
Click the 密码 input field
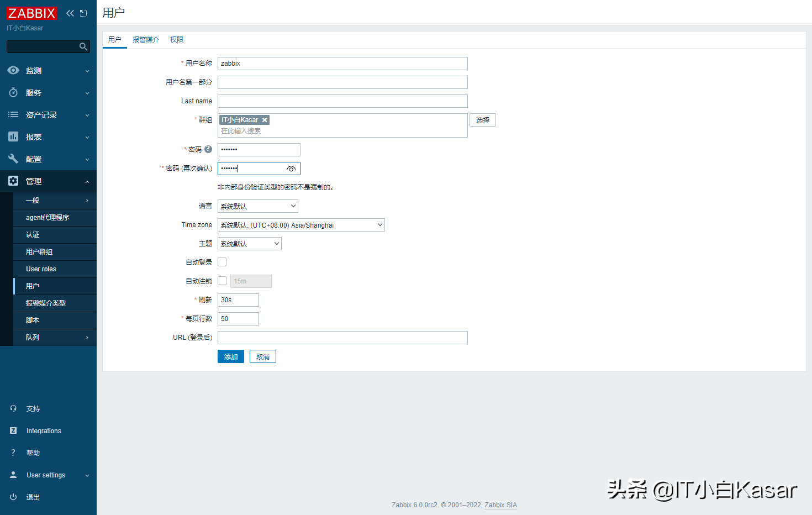pos(259,150)
